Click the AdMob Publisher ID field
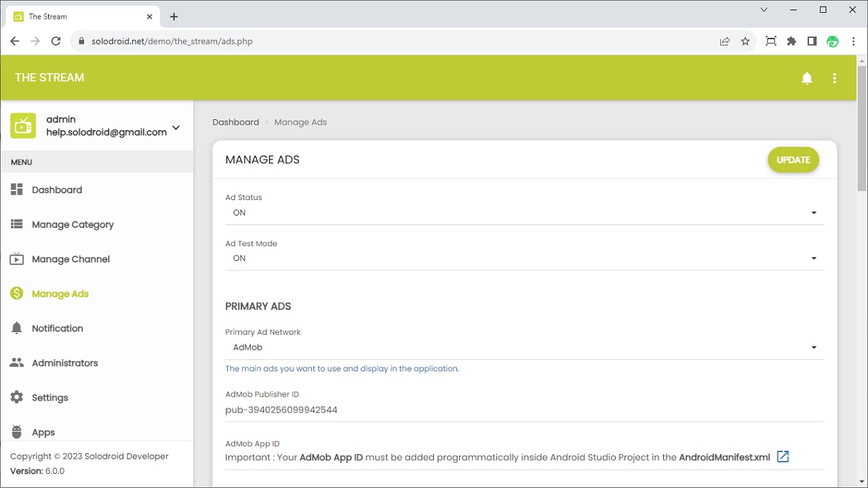The height and width of the screenshot is (488, 868). point(524,410)
